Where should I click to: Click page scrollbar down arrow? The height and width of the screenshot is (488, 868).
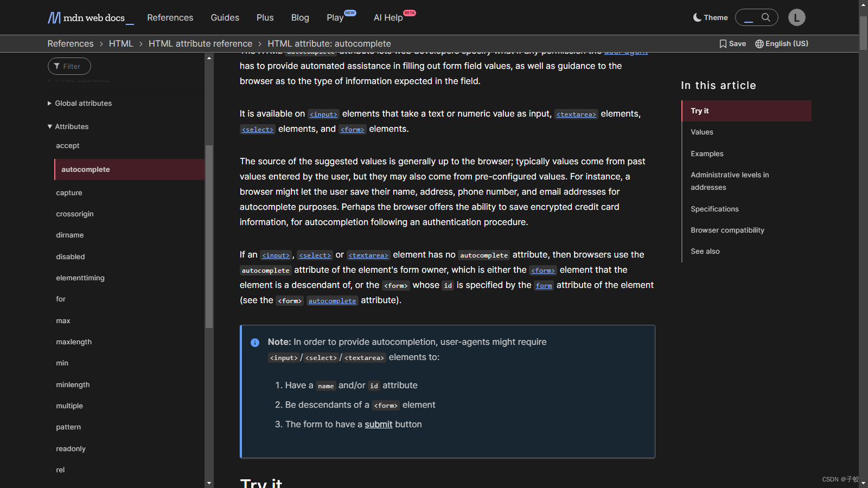coord(863,483)
